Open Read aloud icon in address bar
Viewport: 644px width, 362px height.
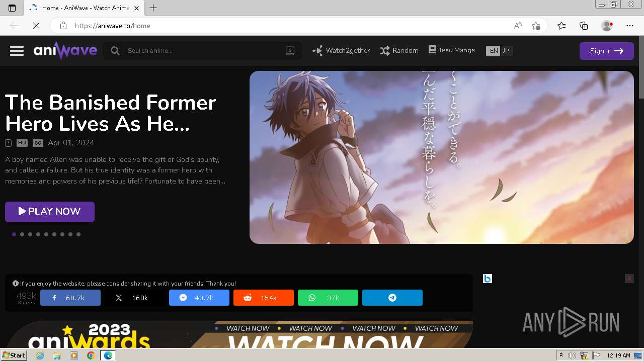[x=518, y=26]
